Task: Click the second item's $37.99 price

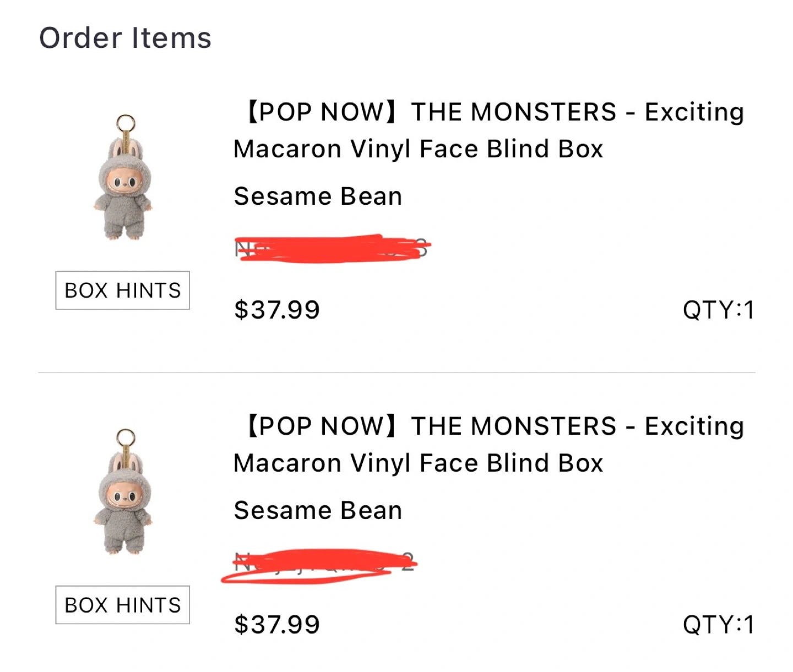Action: click(x=276, y=625)
